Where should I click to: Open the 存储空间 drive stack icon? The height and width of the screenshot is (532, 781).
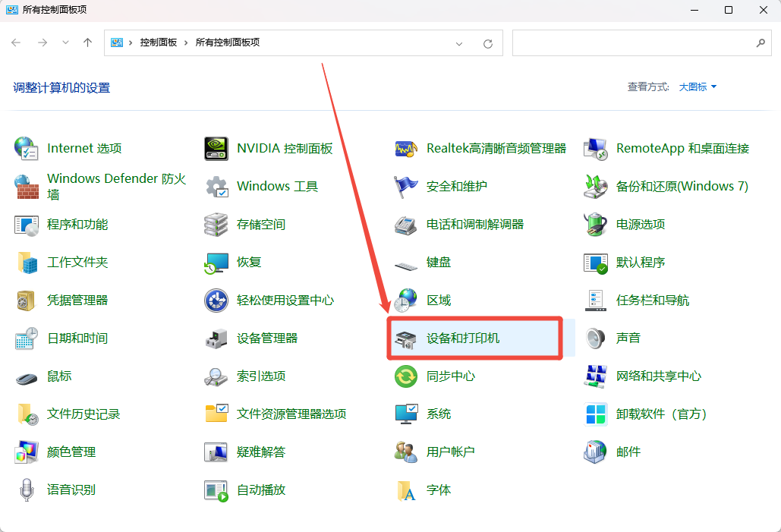(216, 225)
